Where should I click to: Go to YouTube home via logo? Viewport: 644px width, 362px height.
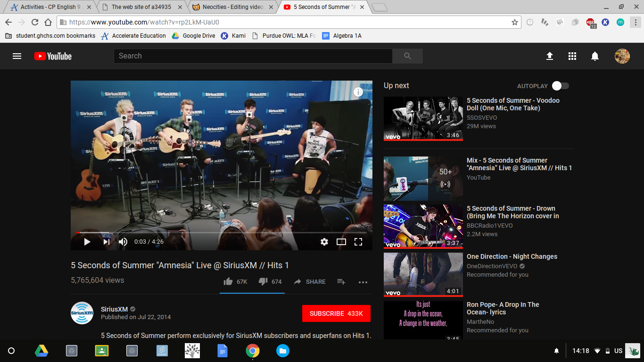coord(53,56)
